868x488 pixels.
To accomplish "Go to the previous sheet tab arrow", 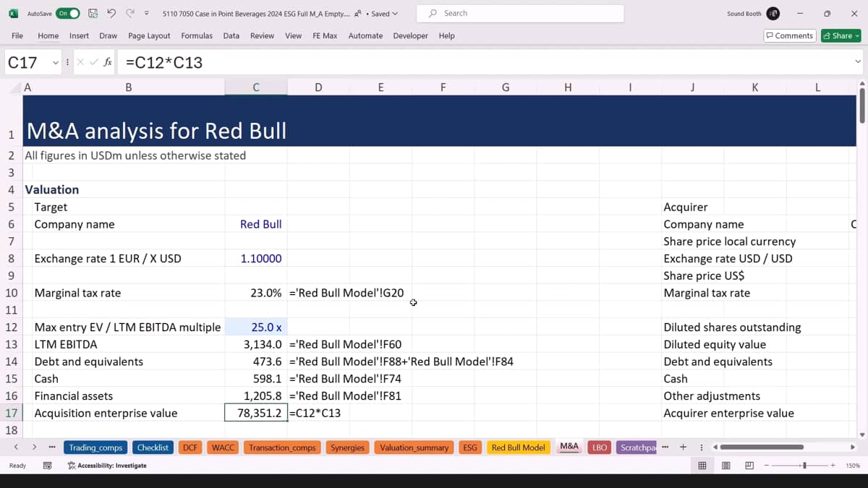I will click(x=15, y=448).
